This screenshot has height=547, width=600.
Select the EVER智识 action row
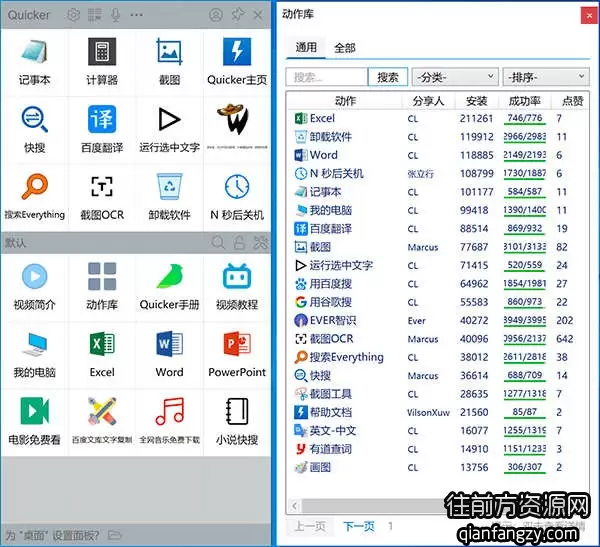[437, 320]
